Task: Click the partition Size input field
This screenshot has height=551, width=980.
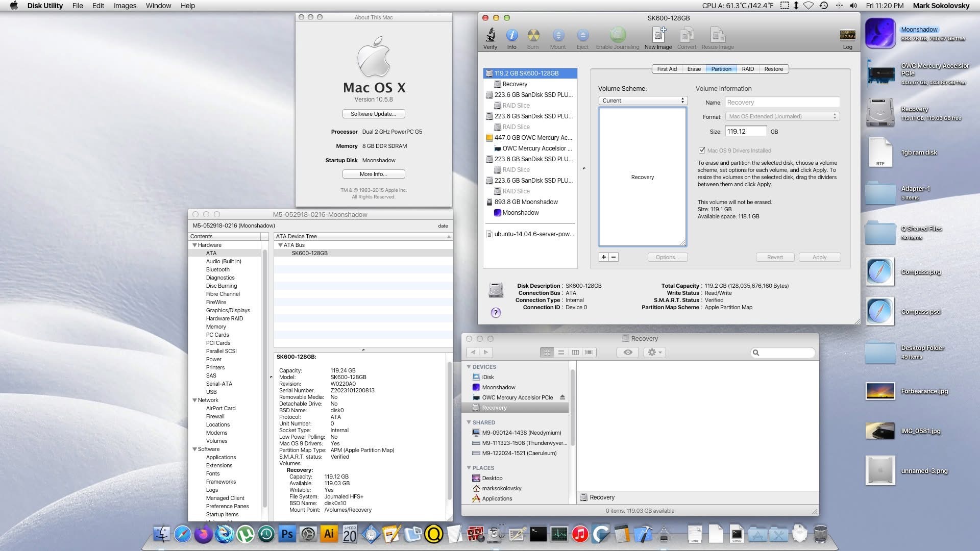Action: (x=745, y=132)
